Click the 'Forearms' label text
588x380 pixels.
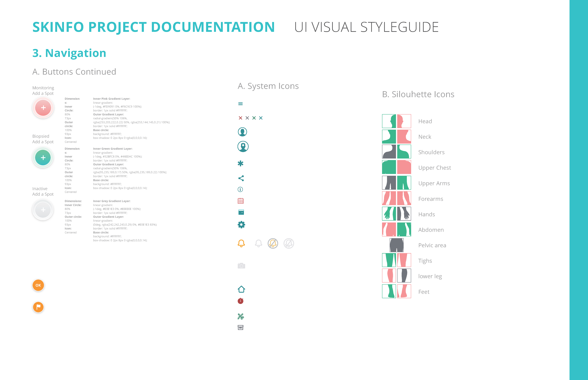(431, 199)
